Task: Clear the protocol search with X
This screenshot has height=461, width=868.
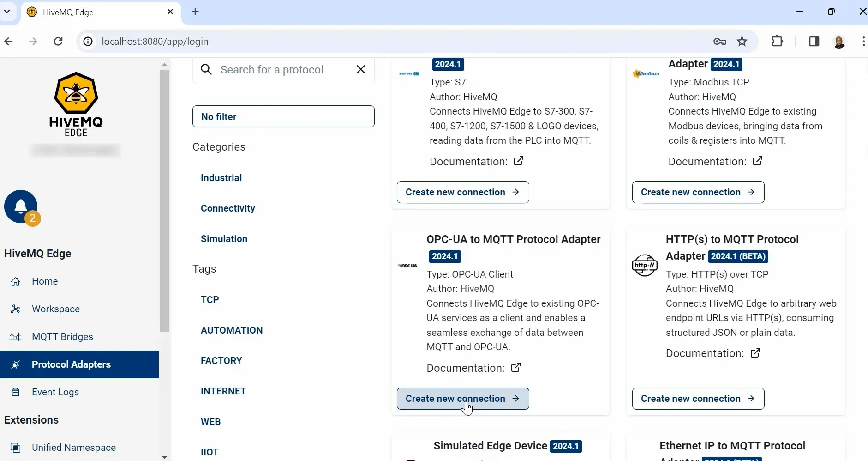Action: (361, 69)
